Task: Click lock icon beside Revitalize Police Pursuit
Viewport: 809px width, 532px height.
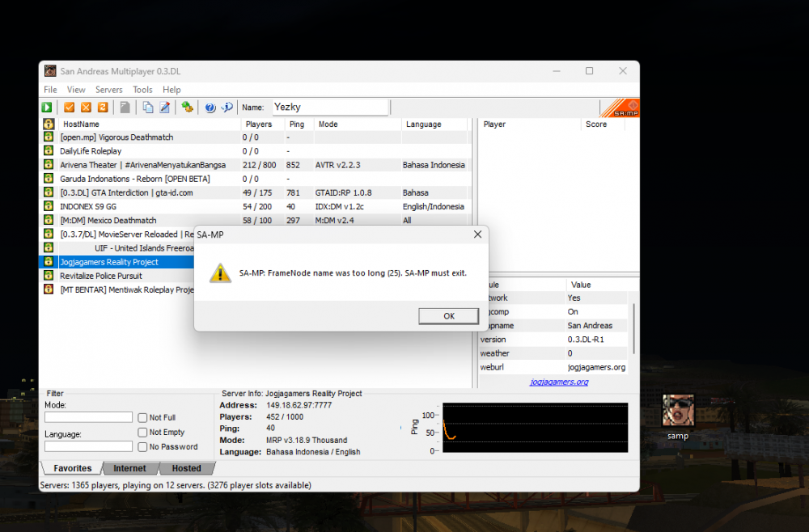Action: pyautogui.click(x=49, y=275)
